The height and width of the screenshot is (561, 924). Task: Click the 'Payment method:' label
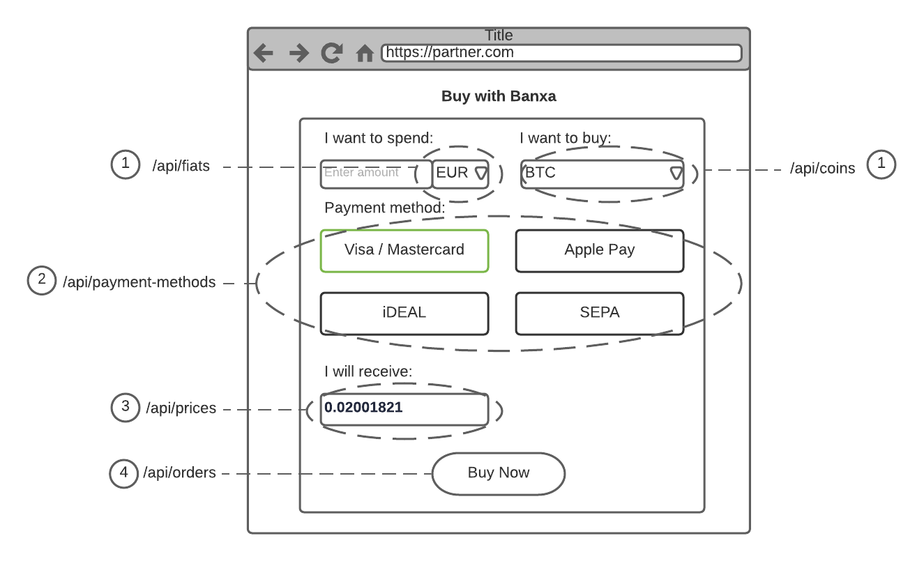coord(385,208)
